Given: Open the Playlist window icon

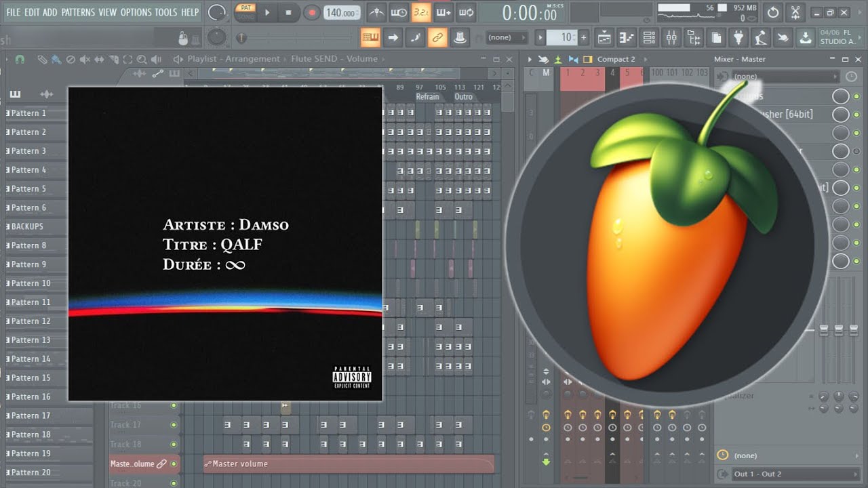Looking at the screenshot, I should click(604, 37).
